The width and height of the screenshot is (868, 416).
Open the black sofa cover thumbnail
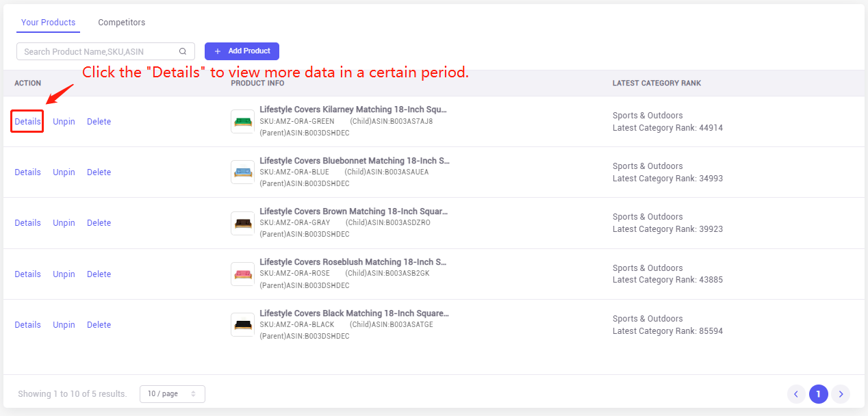pyautogui.click(x=243, y=324)
